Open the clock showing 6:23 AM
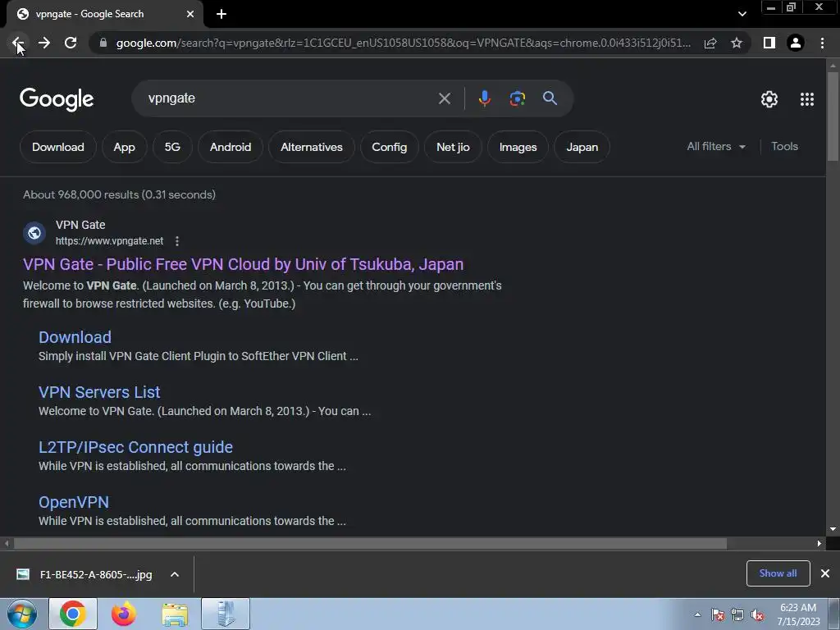Image resolution: width=840 pixels, height=630 pixels. (798, 614)
